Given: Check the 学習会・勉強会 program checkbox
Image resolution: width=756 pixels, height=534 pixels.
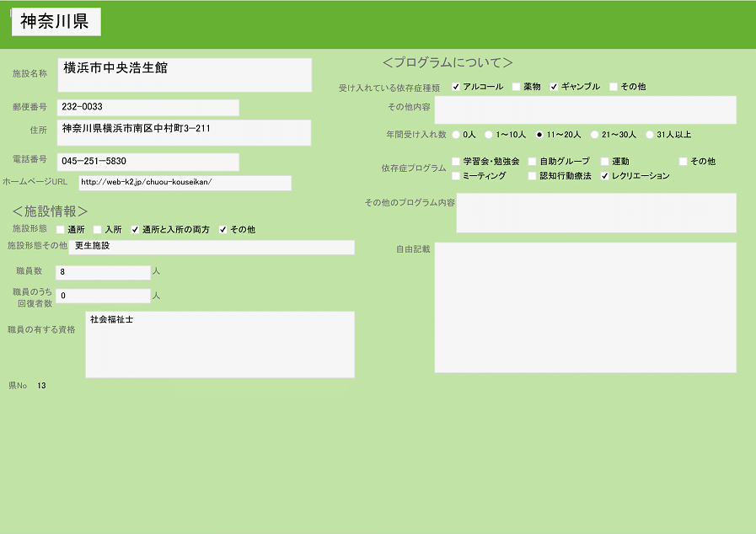Looking at the screenshot, I should [x=456, y=162].
